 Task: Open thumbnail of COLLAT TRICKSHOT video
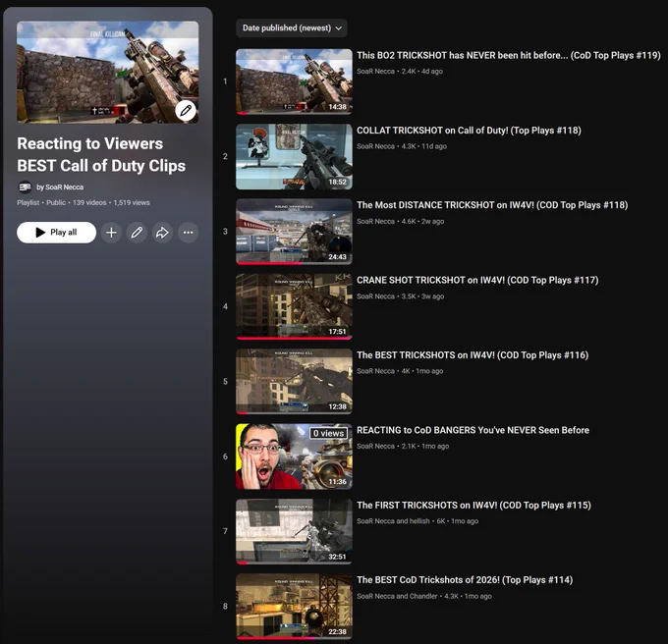tap(294, 157)
